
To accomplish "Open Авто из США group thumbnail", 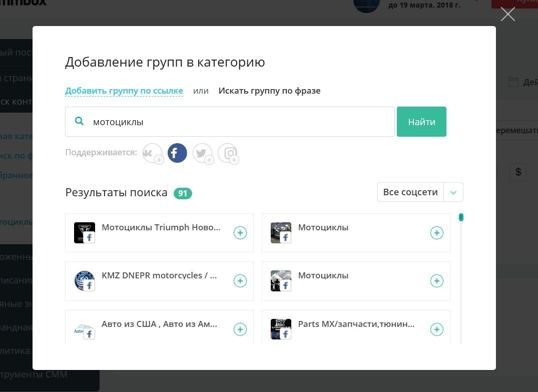I will [85, 329].
